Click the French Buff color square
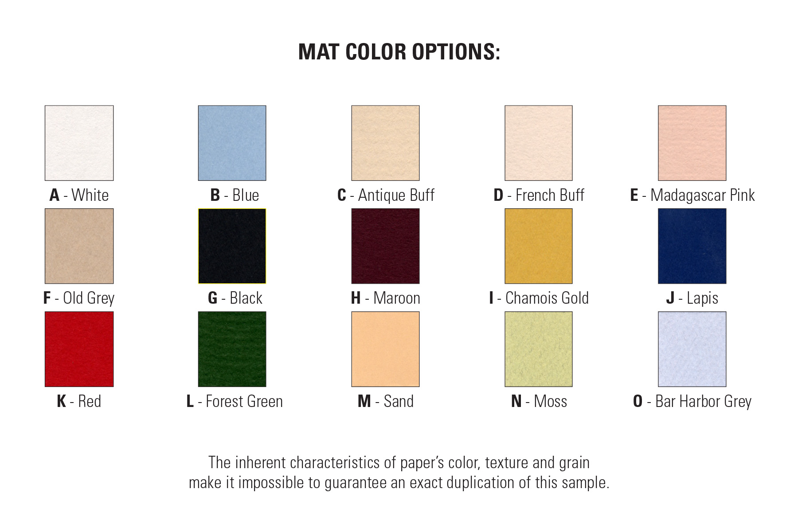The height and width of the screenshot is (532, 798). coord(538,143)
